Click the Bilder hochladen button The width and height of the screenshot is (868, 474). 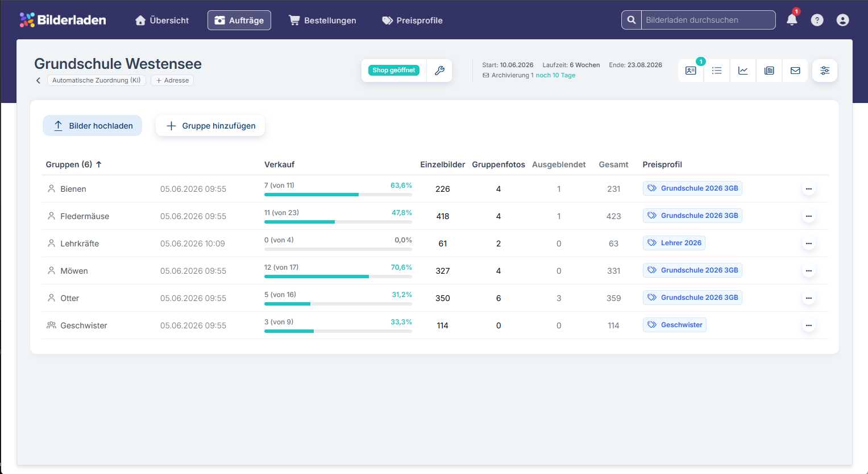coord(92,126)
